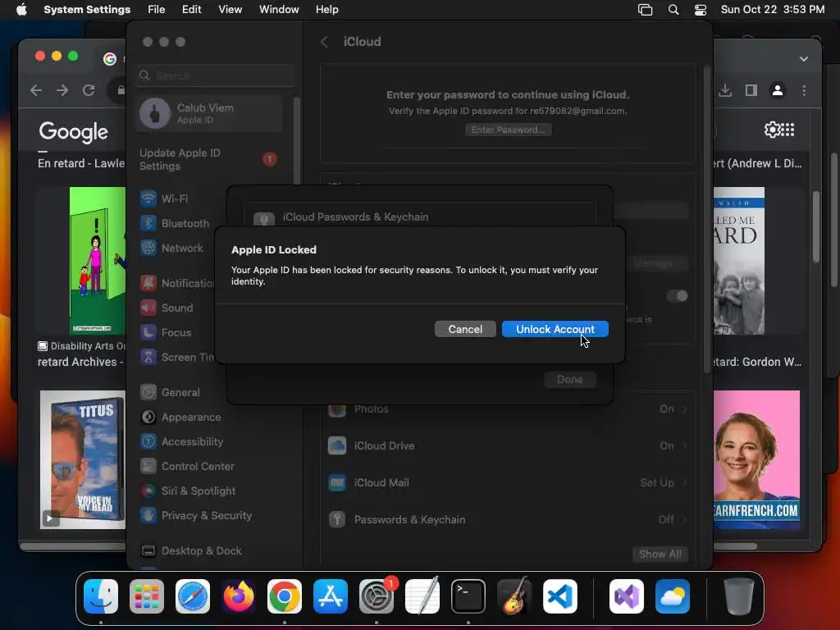Reload the Chrome page
The height and width of the screenshot is (630, 840).
click(89, 90)
